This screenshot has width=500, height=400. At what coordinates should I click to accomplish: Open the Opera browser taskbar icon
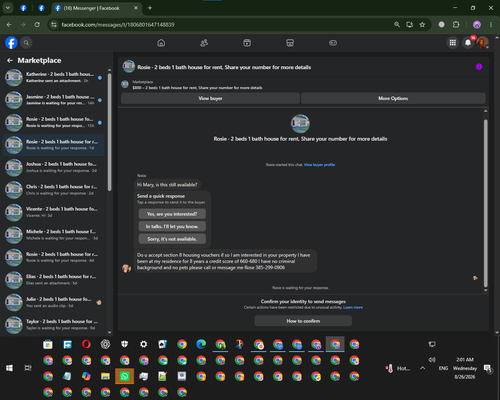click(x=86, y=344)
